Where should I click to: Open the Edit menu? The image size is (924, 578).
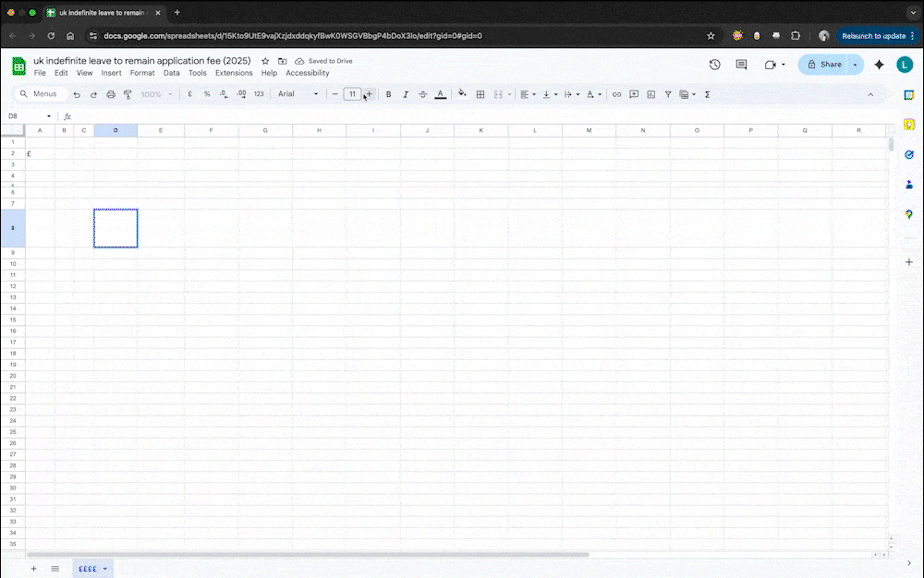coord(61,73)
